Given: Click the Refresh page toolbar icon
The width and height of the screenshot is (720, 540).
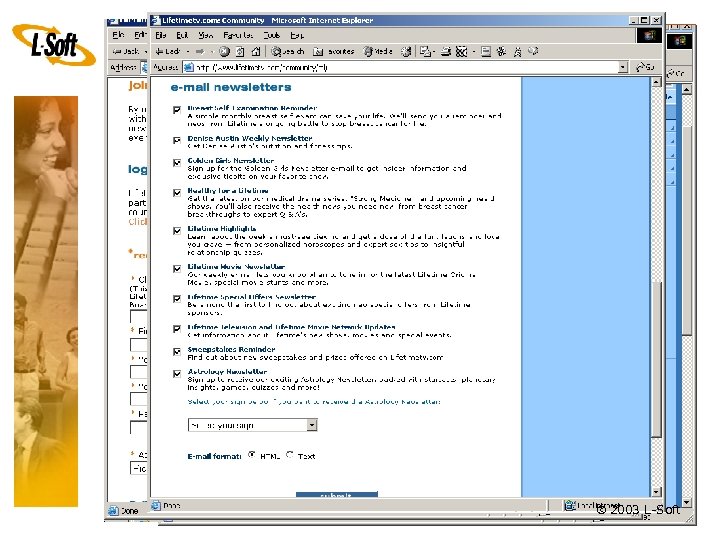Looking at the screenshot, I should tap(240, 51).
